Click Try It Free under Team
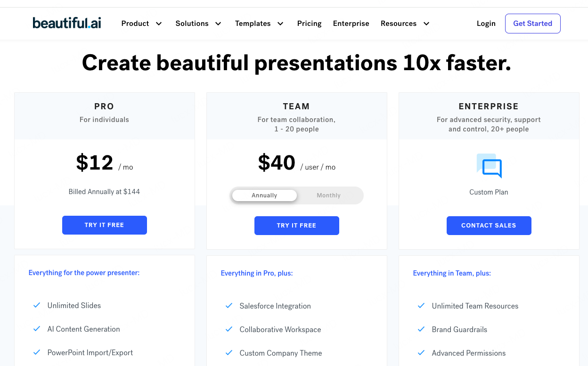588x366 pixels. [x=297, y=226]
